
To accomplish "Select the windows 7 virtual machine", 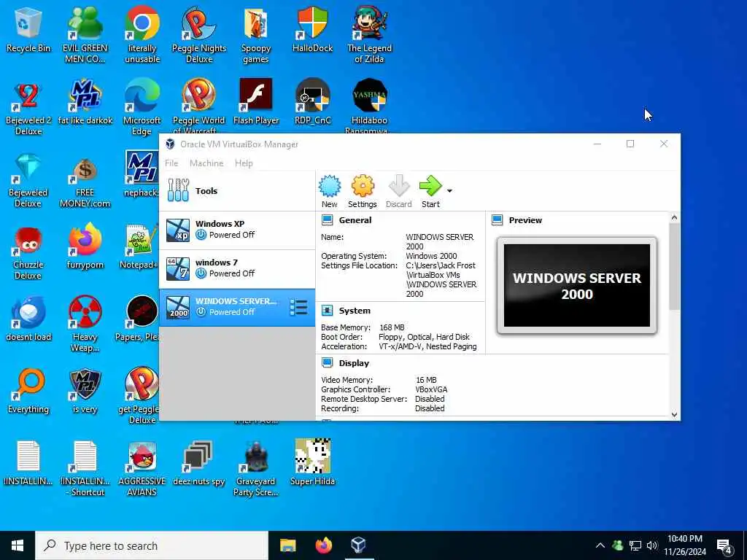I will [x=237, y=268].
